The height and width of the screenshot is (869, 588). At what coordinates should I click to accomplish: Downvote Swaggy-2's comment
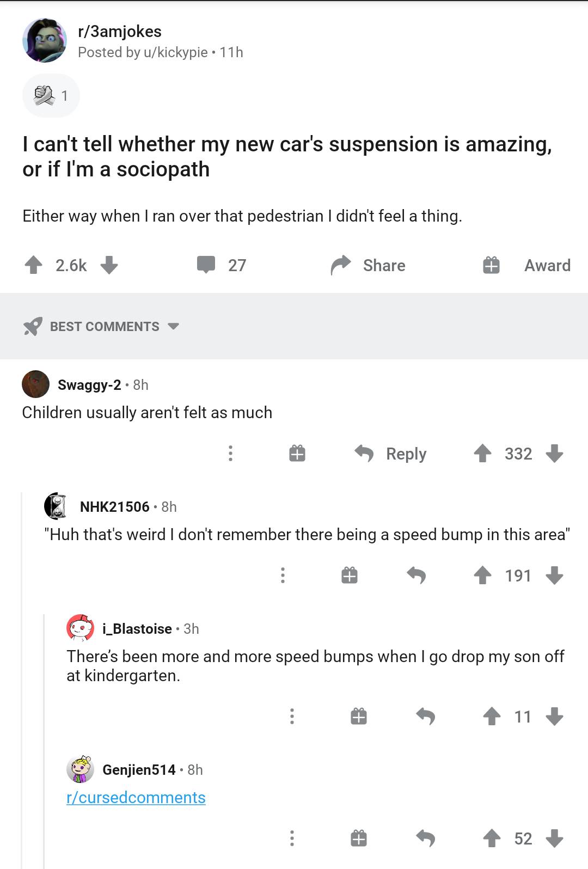tap(554, 454)
